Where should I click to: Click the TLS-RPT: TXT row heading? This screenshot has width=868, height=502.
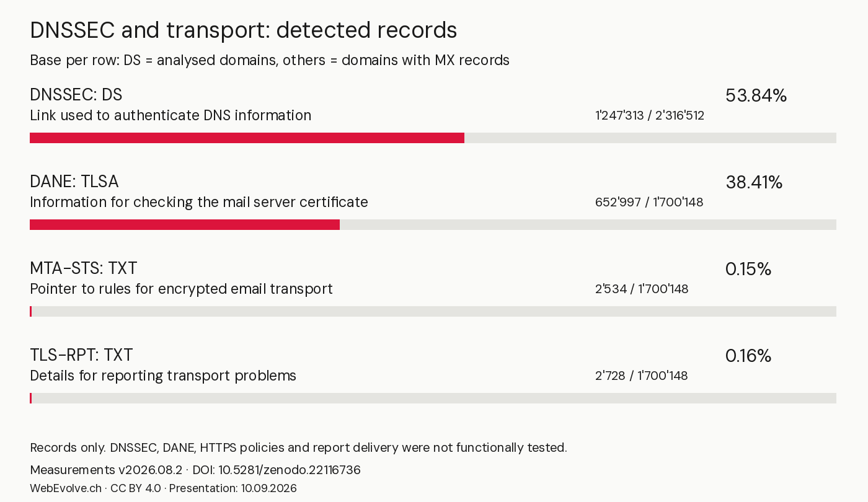coord(81,355)
